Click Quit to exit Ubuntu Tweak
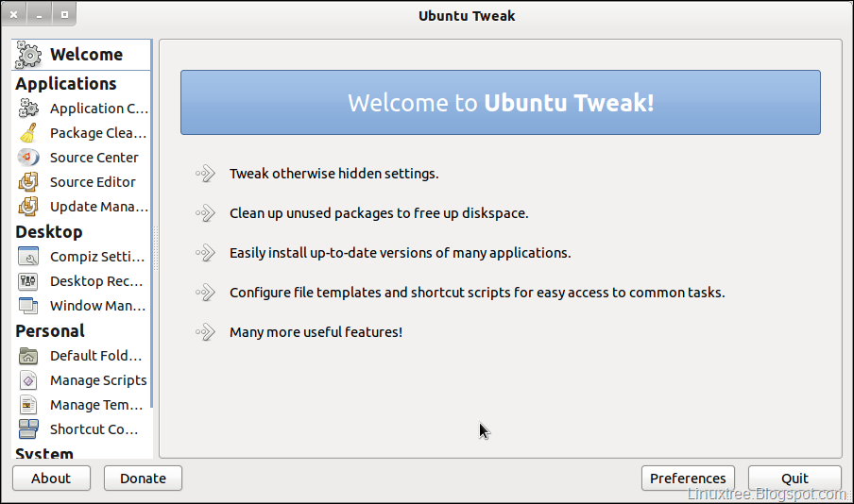Image resolution: width=854 pixels, height=504 pixels. tap(794, 479)
